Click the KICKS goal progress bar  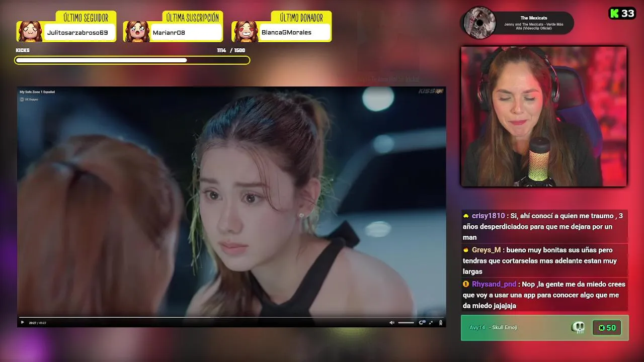pos(132,60)
